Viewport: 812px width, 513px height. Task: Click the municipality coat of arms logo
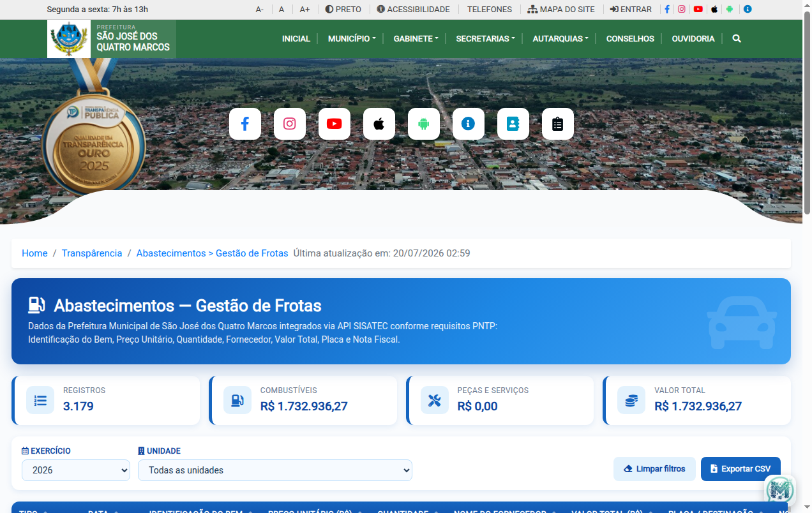tap(69, 39)
